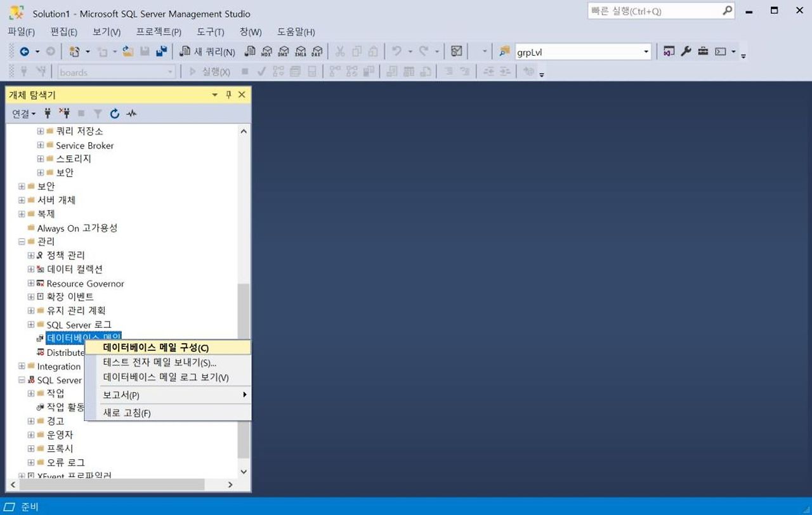The width and height of the screenshot is (812, 515).
Task: Click the XMLA query icon
Action: [x=301, y=52]
